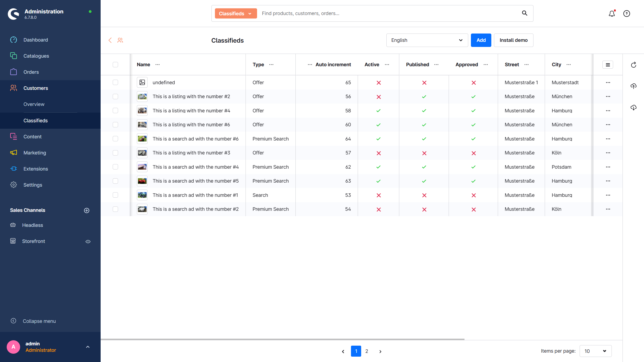Viewport: 644px width, 362px height.
Task: Go to Overview under Customers
Action: coord(34,104)
